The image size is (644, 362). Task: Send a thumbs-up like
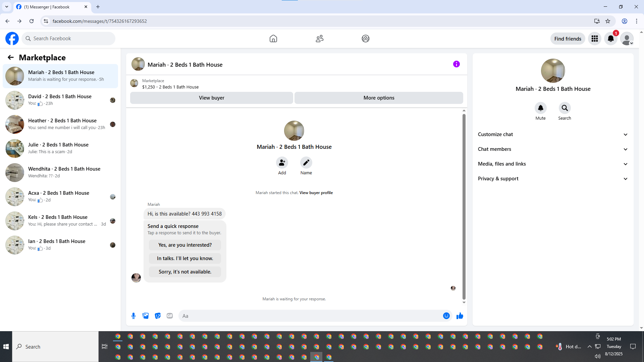[x=460, y=316]
